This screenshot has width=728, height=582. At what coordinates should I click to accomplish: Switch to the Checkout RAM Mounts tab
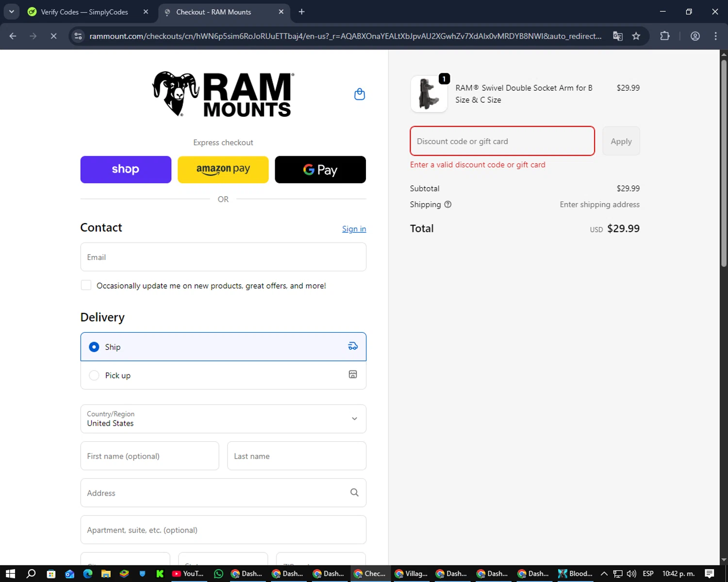224,12
